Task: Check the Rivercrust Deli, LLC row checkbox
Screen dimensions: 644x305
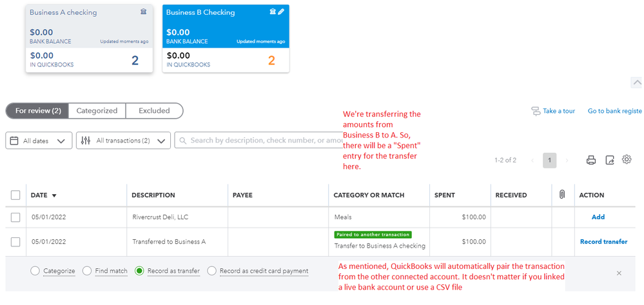Action: [x=15, y=217]
